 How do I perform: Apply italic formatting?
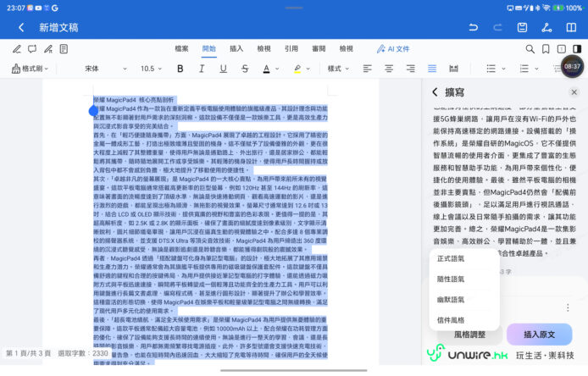click(x=202, y=69)
